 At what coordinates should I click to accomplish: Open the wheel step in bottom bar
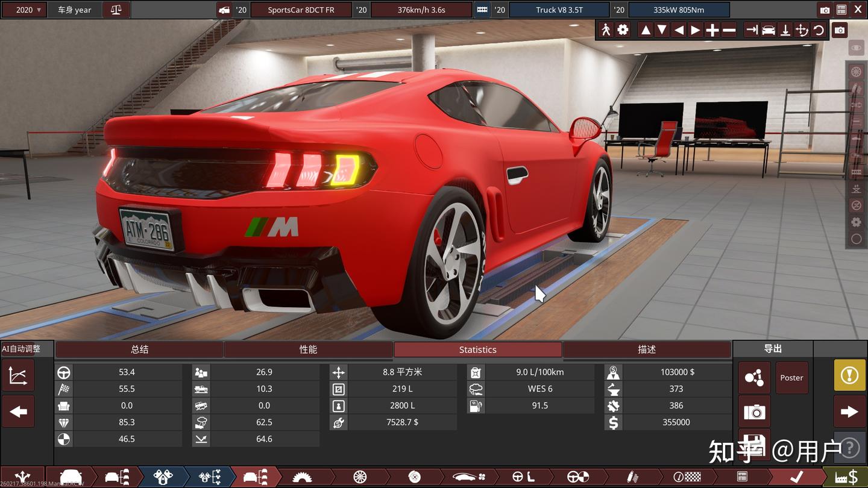pos(360,477)
